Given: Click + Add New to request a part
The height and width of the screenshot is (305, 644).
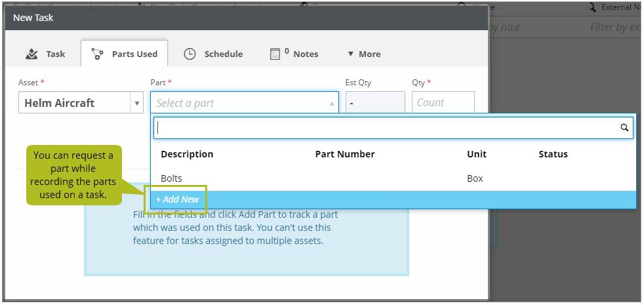Looking at the screenshot, I should click(177, 199).
